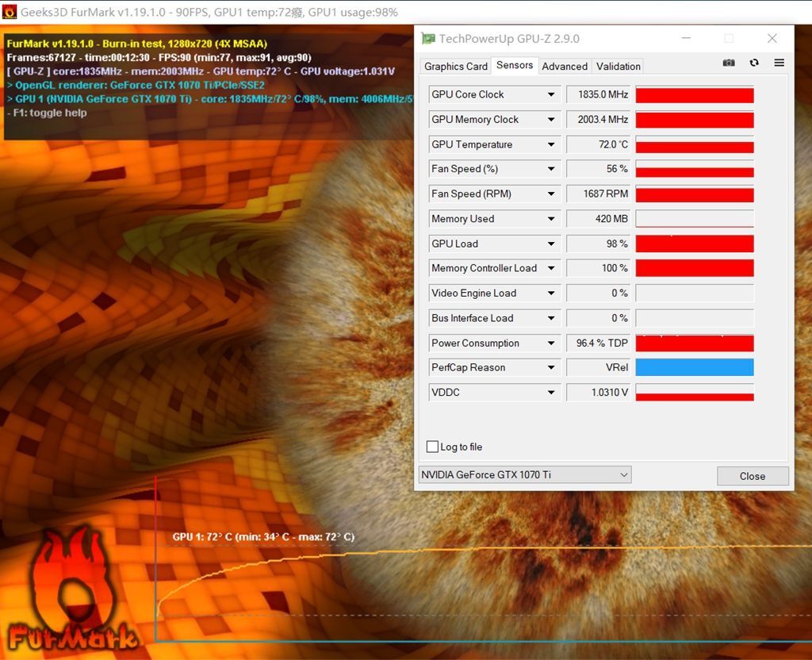Viewport: 812px width, 660px height.
Task: Open the GPU Core Clock sensor dropdown
Action: (x=551, y=94)
